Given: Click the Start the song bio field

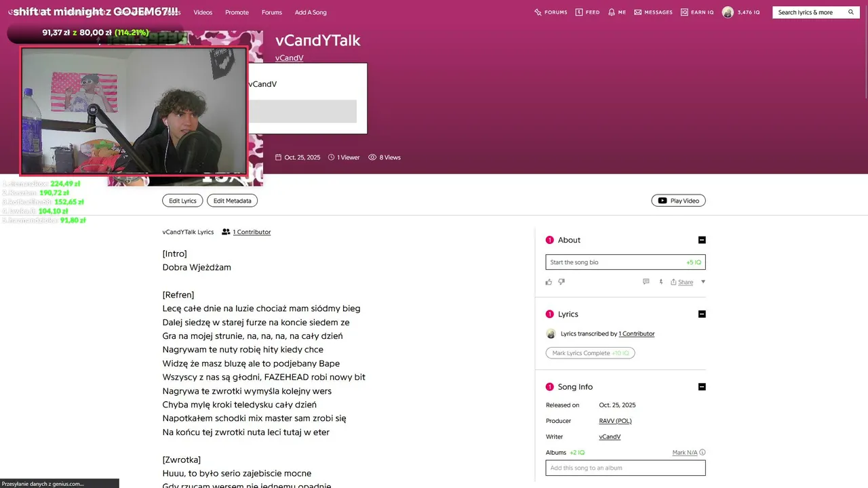Looking at the screenshot, I should 625,262.
